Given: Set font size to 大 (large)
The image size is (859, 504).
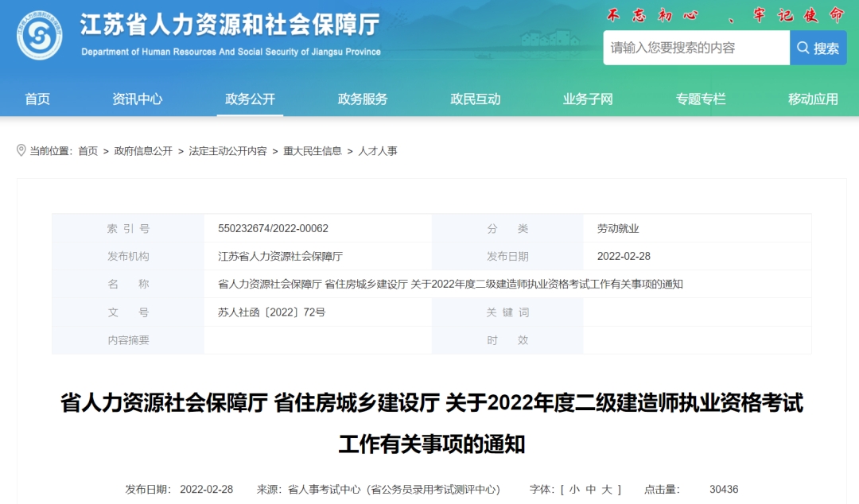Looking at the screenshot, I should 607,490.
